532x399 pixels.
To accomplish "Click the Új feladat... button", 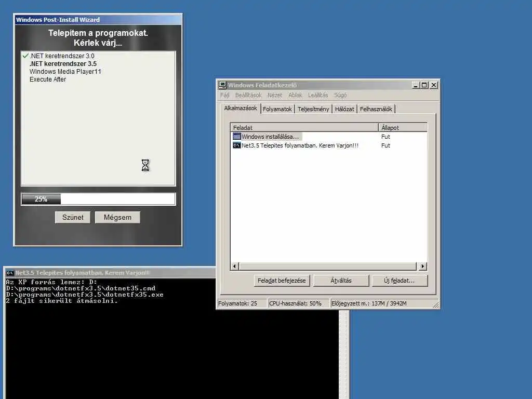I will pyautogui.click(x=400, y=281).
